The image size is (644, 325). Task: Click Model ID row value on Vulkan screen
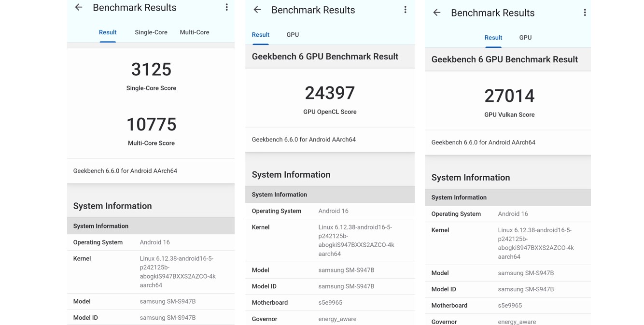tap(526, 289)
